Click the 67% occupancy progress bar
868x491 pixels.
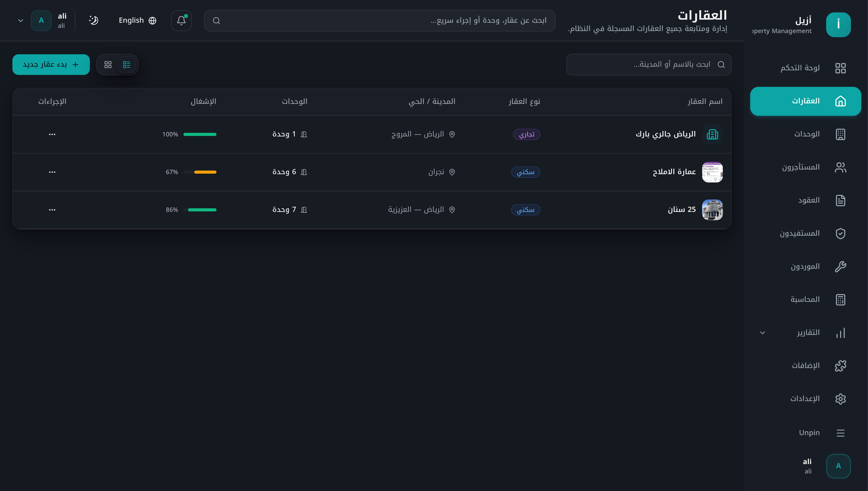point(199,172)
